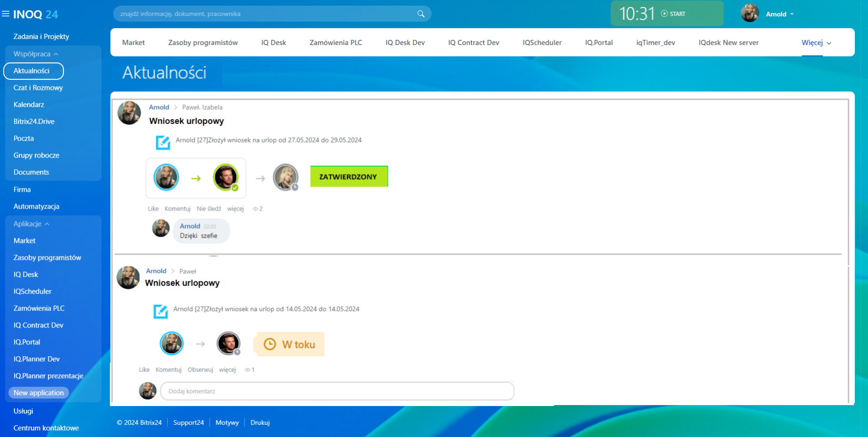
Task: Open IQ Contract Dev top tab
Action: point(473,43)
